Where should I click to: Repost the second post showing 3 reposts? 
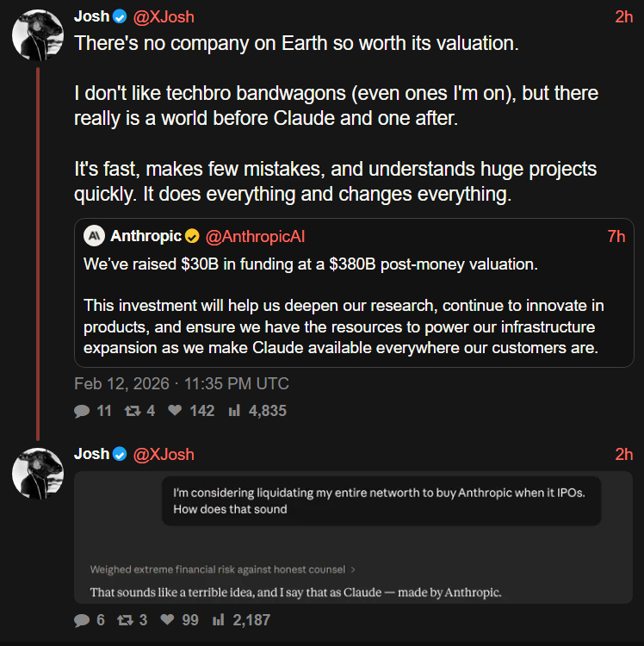[x=125, y=619]
